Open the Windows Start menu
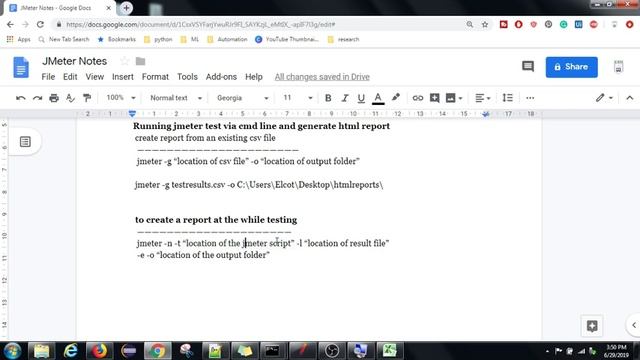This screenshot has height=360, width=640. [12, 351]
